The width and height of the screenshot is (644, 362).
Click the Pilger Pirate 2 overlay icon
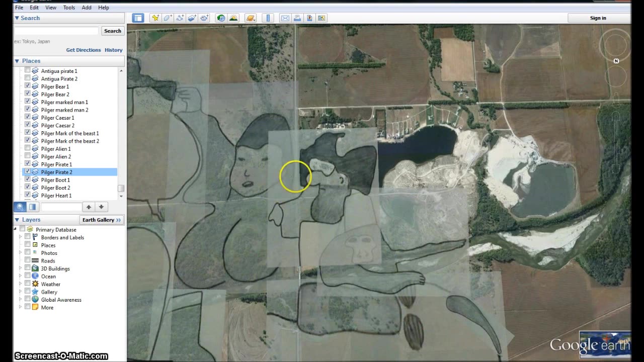[x=35, y=172]
